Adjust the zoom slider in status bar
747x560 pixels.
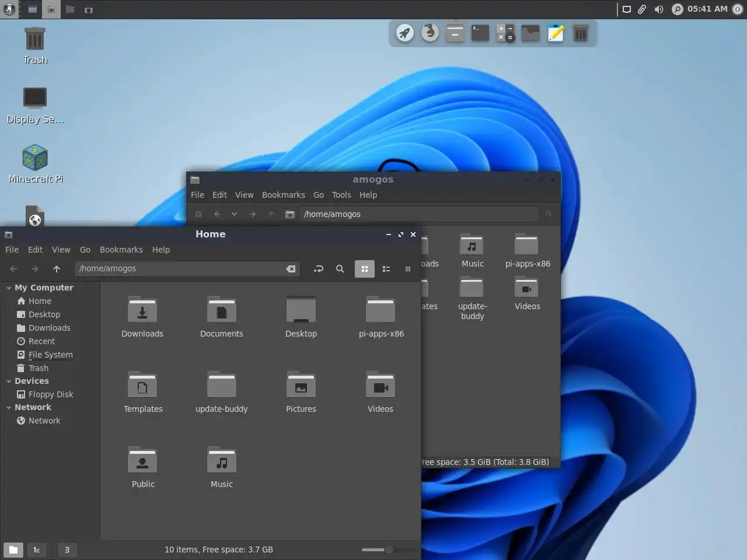click(x=389, y=549)
